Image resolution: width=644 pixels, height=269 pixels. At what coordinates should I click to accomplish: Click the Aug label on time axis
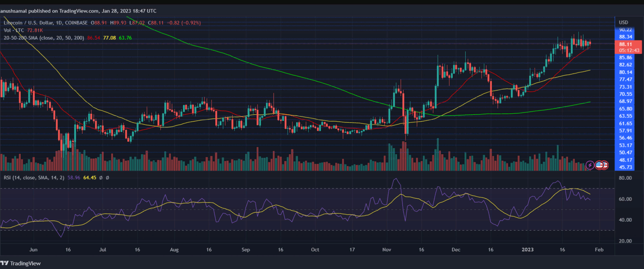click(174, 250)
